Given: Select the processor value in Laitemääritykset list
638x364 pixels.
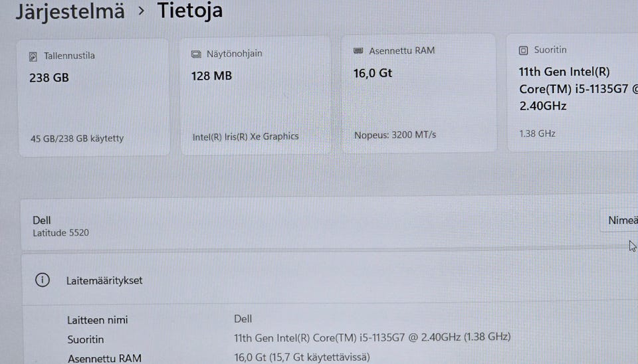Looking at the screenshot, I should pyautogui.click(x=372, y=337).
